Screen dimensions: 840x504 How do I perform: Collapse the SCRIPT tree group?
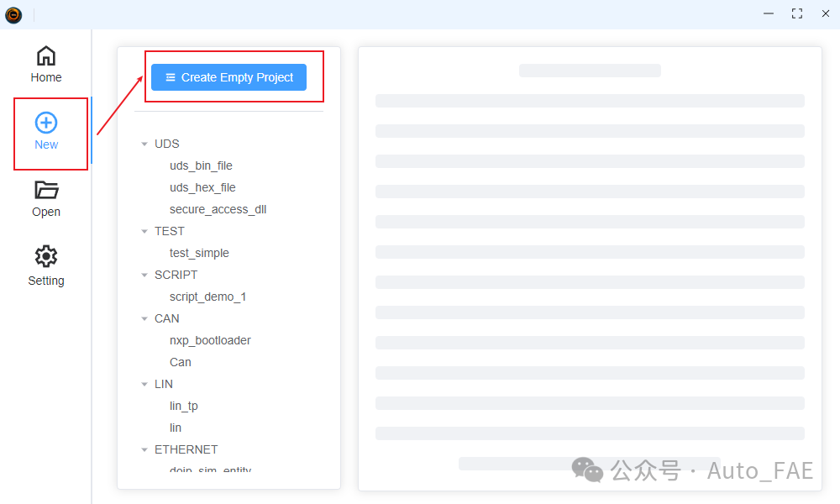[x=144, y=275]
